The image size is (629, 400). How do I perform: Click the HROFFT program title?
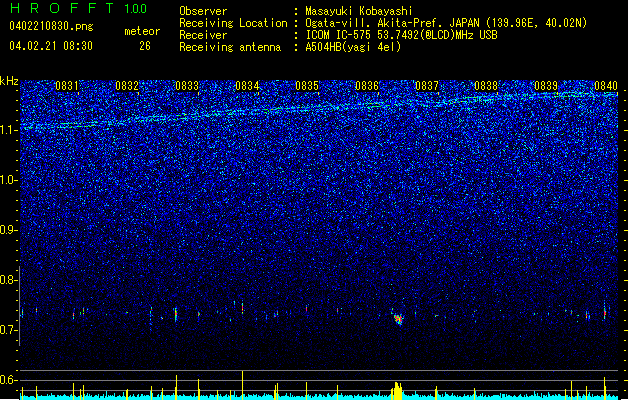point(63,8)
